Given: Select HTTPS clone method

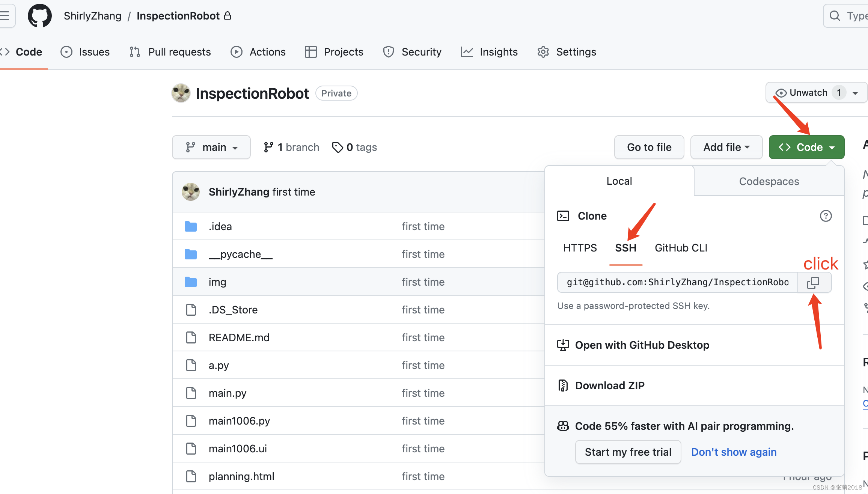Looking at the screenshot, I should [580, 248].
